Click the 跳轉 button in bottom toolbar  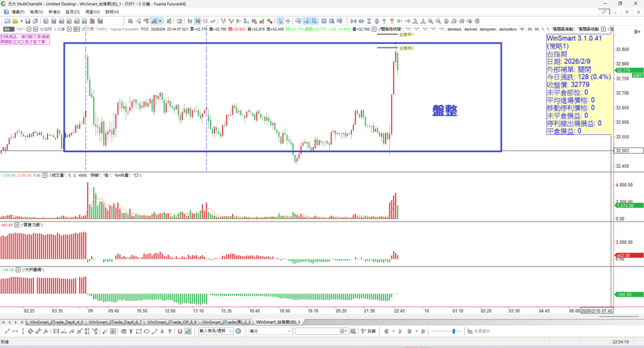[x=371, y=330]
